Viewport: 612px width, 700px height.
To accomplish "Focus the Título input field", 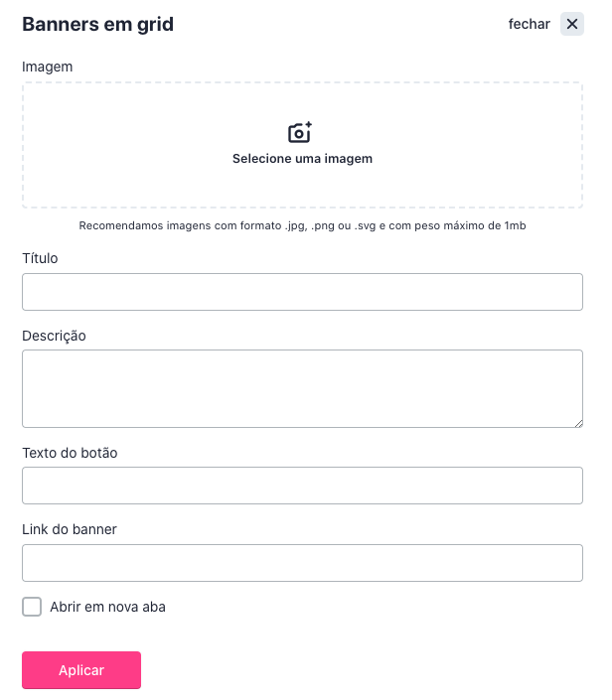I will click(x=302, y=292).
